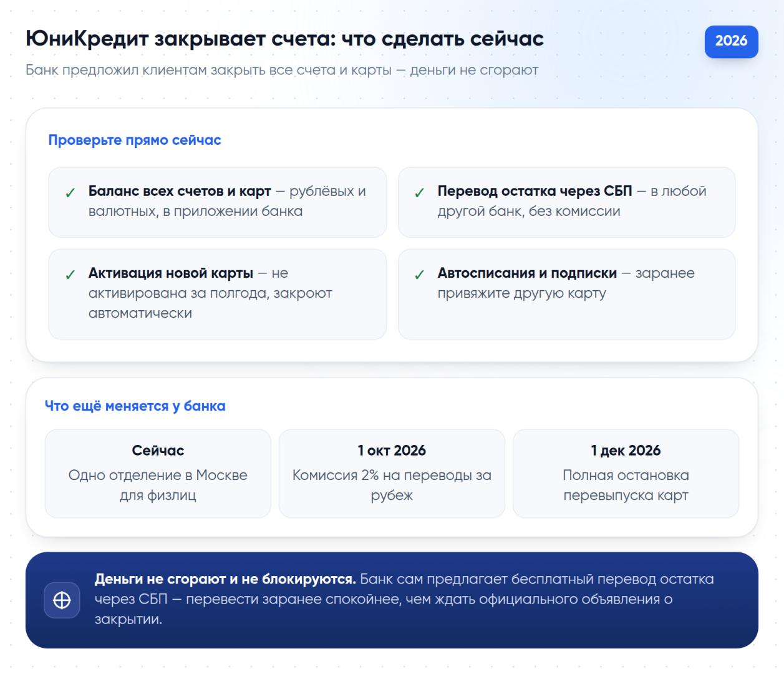Click the bold text 'Баланс всех счетов и карт'
784x674 pixels.
(x=180, y=191)
